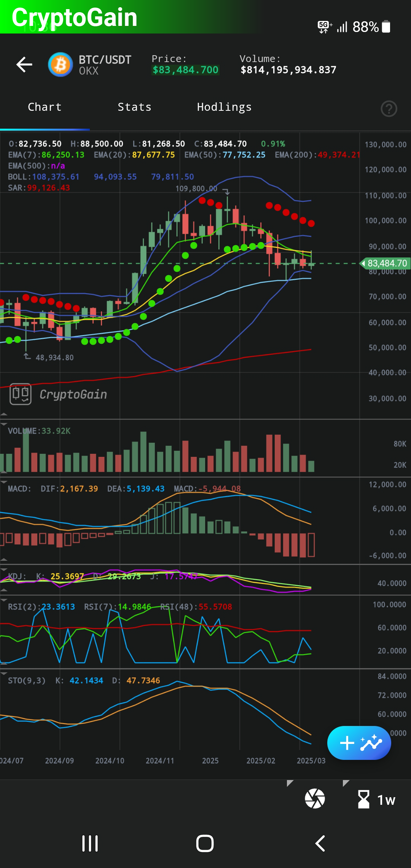Tap the Android home button
The image size is (411, 868).
205,843
